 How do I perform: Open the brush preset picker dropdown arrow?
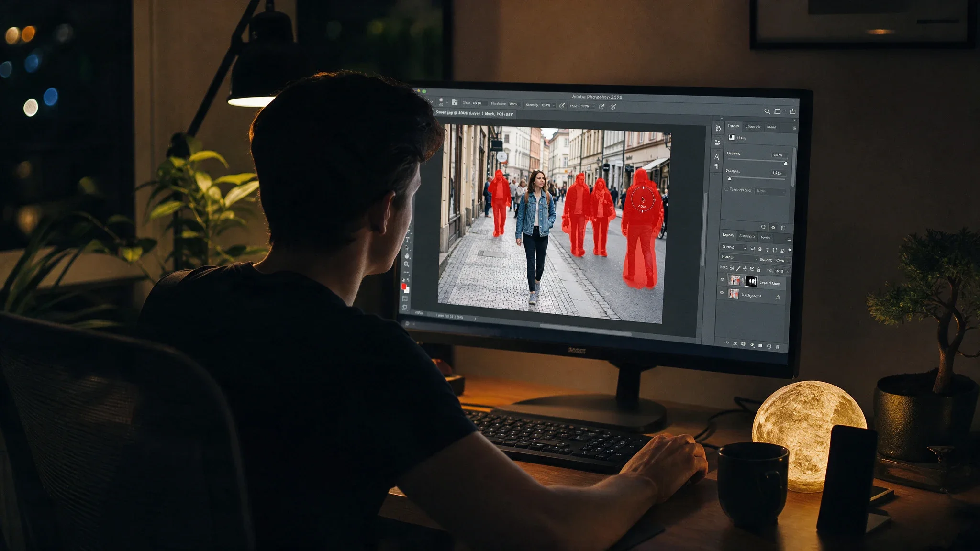[x=447, y=102]
